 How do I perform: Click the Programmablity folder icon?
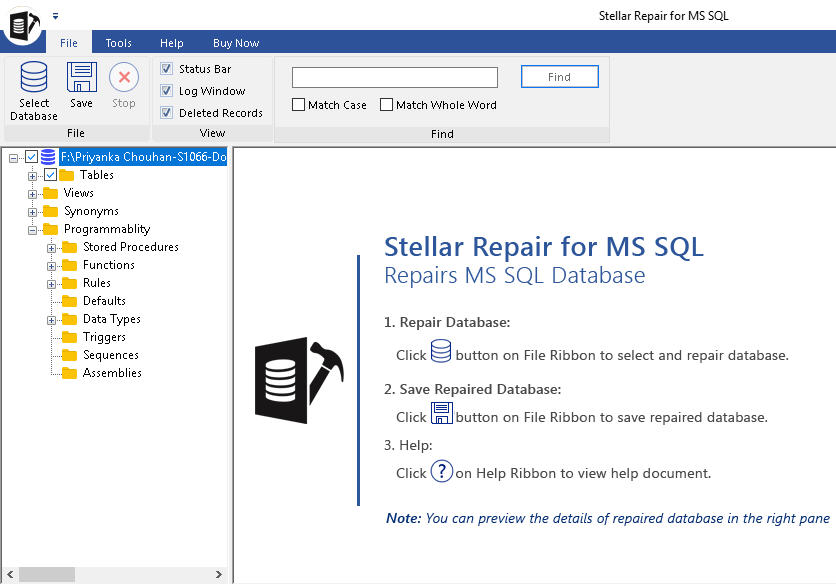pyautogui.click(x=51, y=229)
